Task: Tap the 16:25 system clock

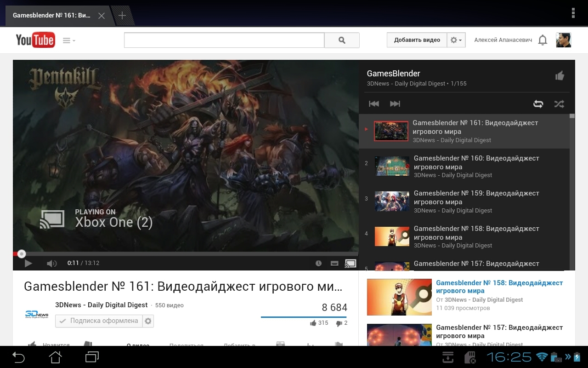Action: click(x=509, y=357)
